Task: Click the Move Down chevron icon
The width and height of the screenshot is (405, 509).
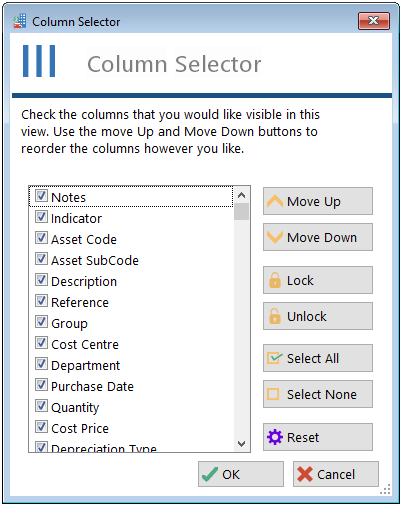Action: click(x=275, y=237)
